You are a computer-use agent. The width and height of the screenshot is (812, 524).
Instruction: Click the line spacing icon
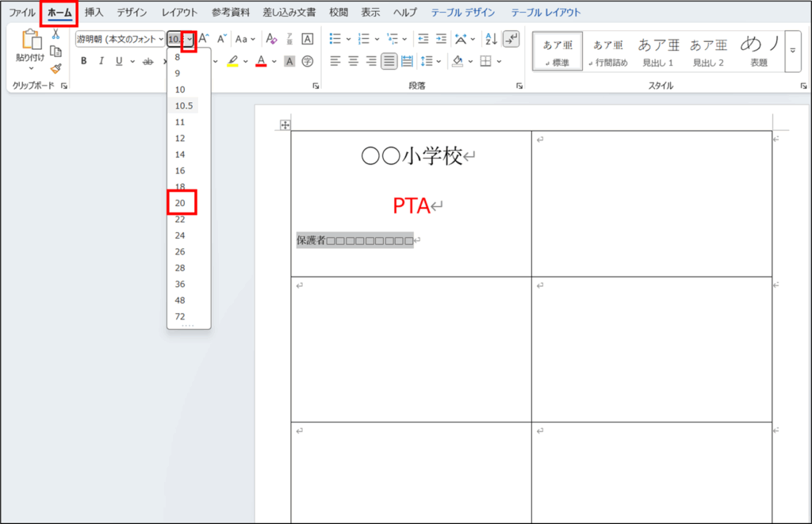pos(427,62)
